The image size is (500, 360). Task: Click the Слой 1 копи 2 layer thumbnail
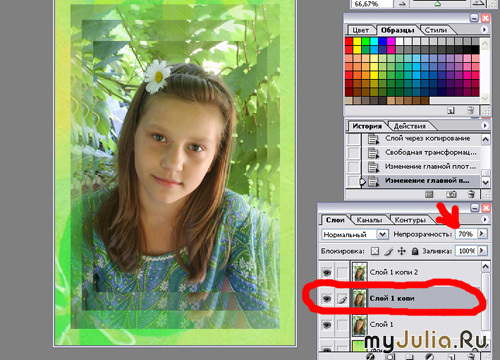360,272
